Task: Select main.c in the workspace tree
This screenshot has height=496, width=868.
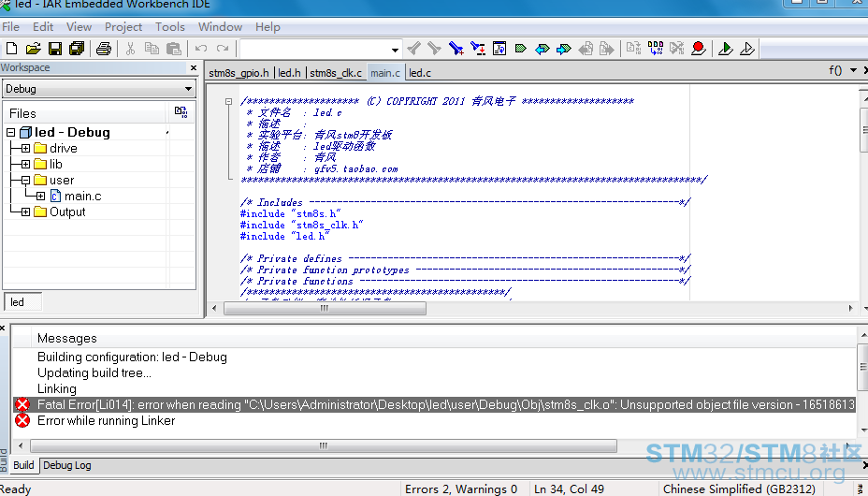Action: (82, 196)
